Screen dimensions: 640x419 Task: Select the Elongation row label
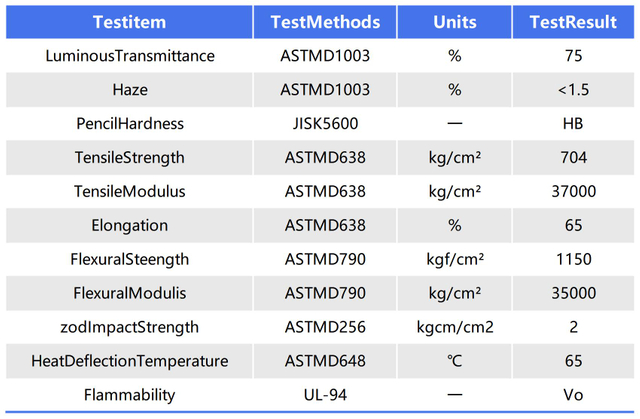[x=130, y=226]
